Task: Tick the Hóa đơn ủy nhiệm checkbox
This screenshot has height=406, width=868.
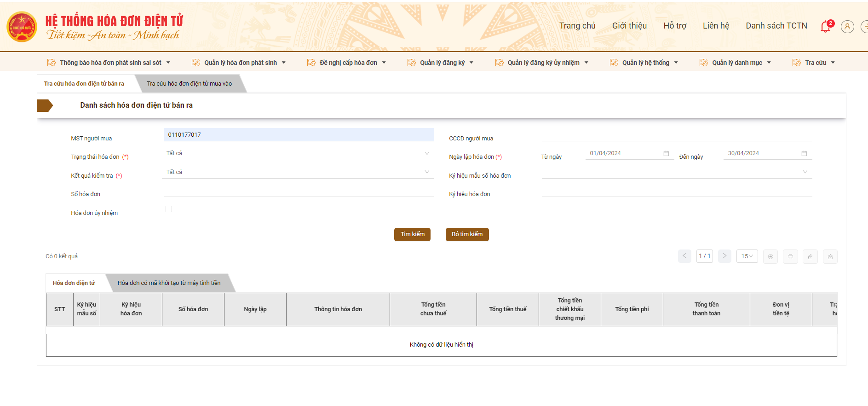Action: coord(169,209)
